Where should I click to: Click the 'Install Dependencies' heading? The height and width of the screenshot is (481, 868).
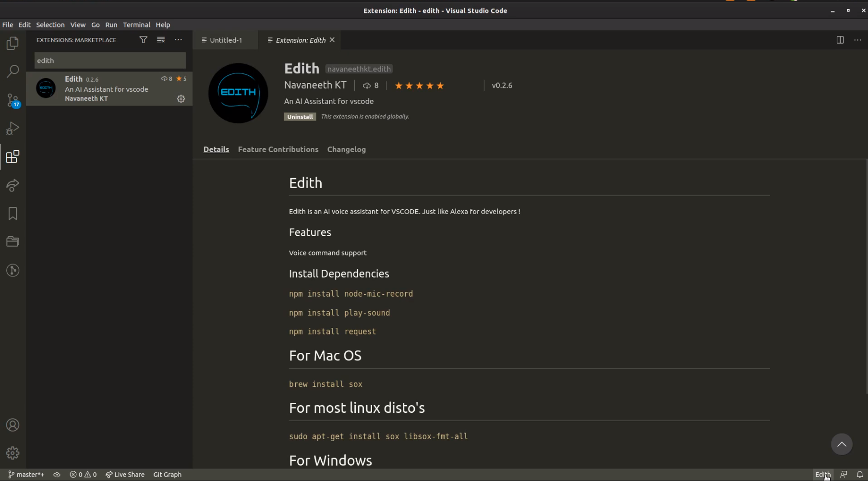tap(339, 274)
